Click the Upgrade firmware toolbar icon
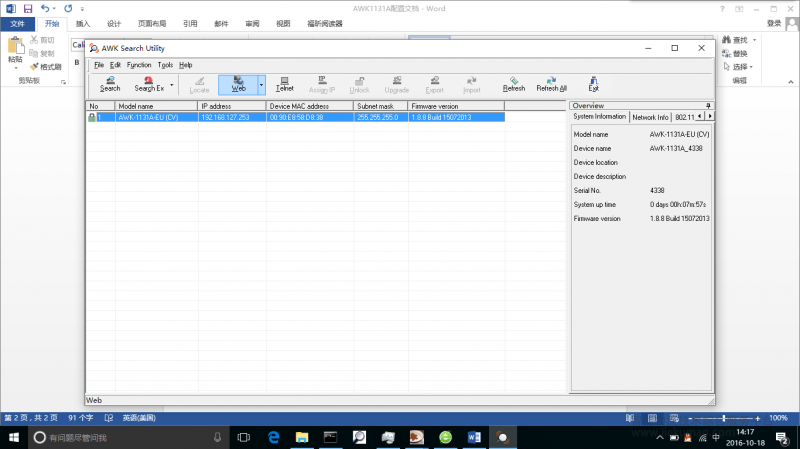The width and height of the screenshot is (800, 449). (396, 85)
